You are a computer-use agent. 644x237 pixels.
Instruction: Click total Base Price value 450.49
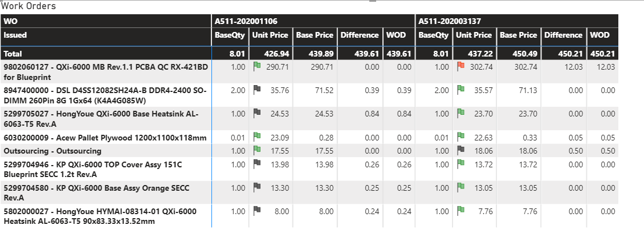point(525,54)
